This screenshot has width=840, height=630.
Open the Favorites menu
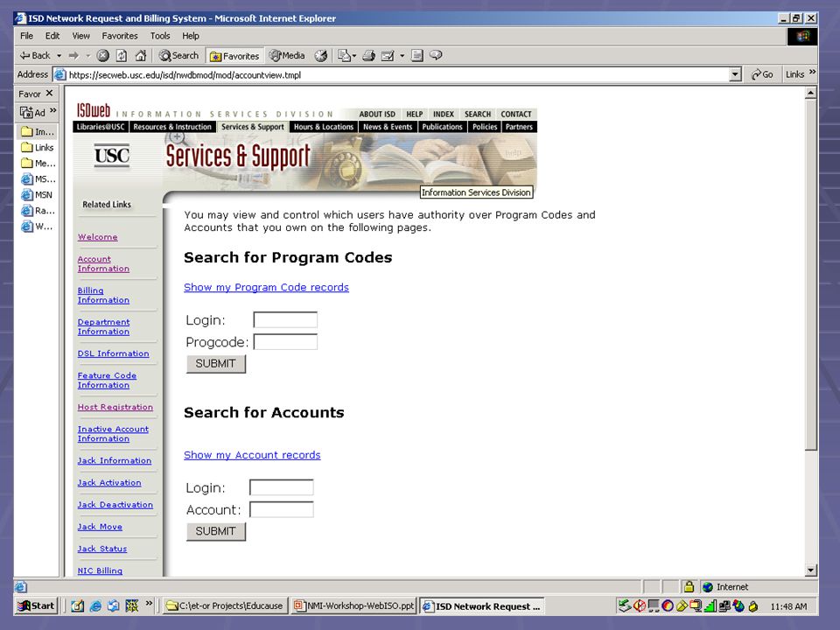[120, 36]
